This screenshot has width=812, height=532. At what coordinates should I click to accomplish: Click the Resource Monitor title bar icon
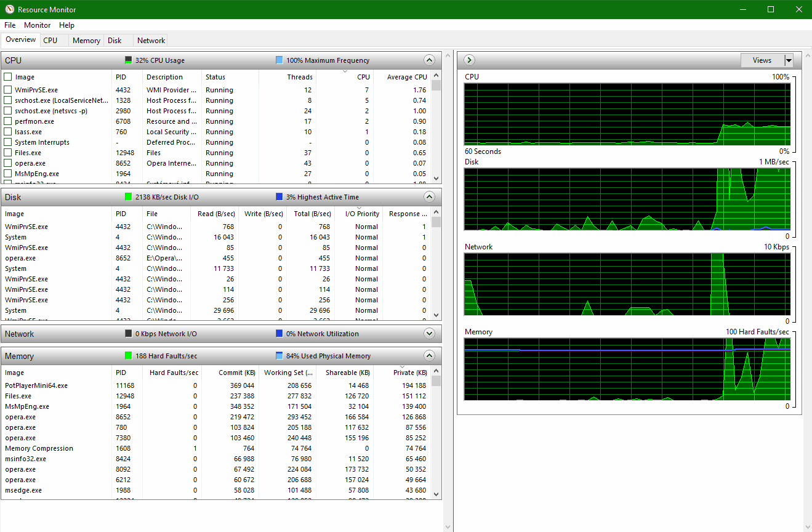pos(9,9)
